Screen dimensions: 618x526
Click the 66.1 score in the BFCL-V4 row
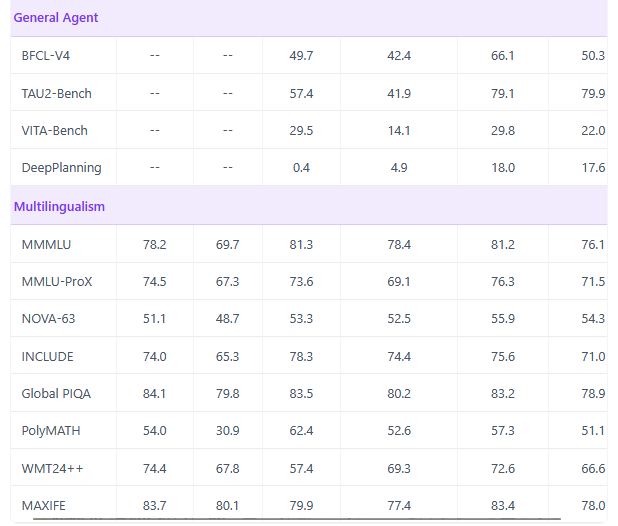[x=503, y=56]
